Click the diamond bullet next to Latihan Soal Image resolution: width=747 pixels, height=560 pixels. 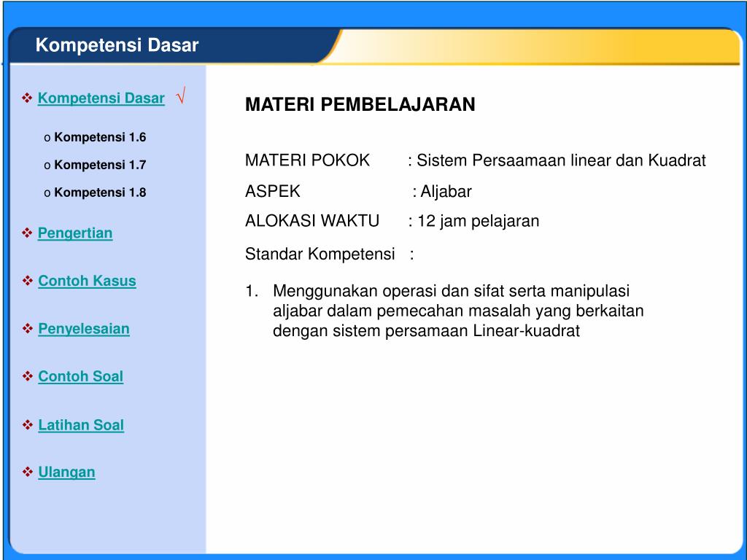(x=27, y=424)
